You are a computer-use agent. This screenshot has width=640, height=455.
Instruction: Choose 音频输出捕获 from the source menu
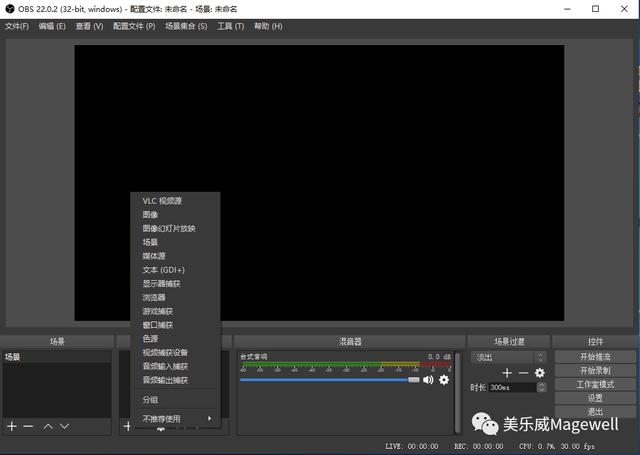pos(176,380)
